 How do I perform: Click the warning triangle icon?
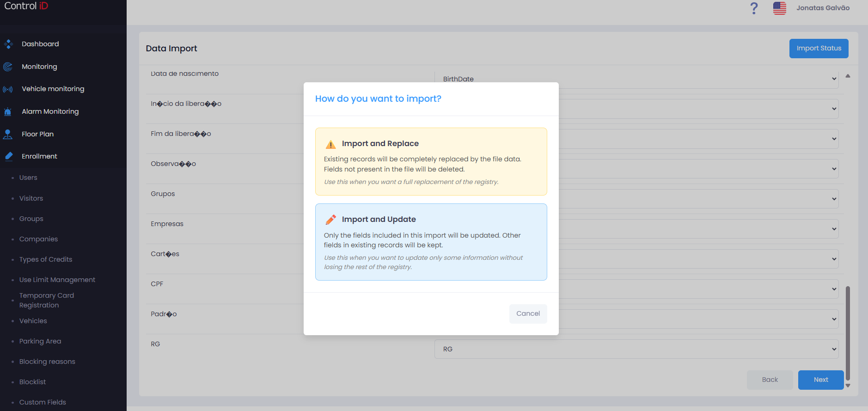(x=330, y=144)
